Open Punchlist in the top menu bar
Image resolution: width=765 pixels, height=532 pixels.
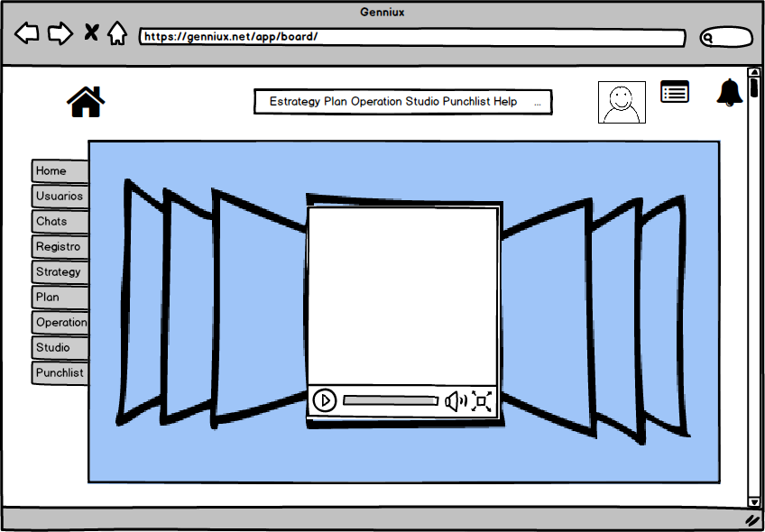coord(466,101)
